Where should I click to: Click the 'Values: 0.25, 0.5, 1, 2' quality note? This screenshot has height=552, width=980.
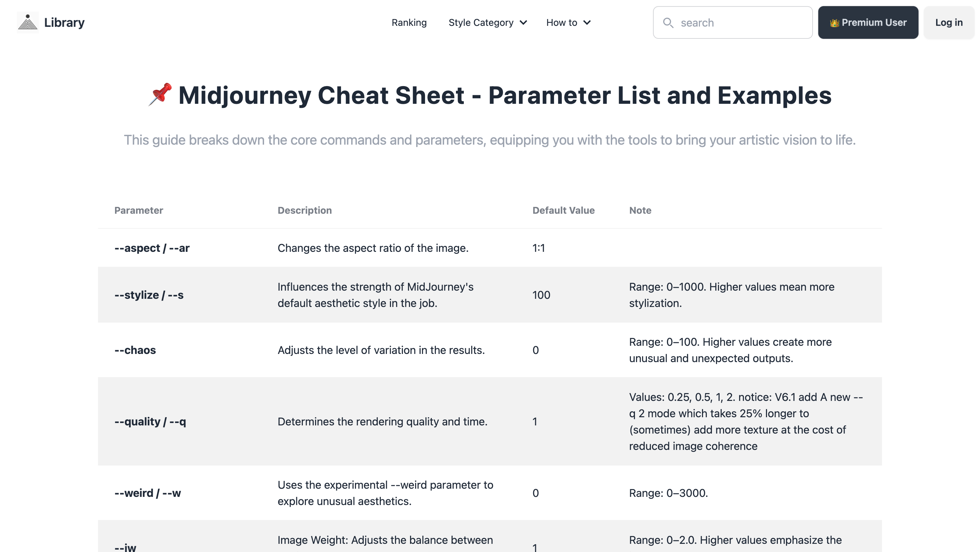tap(746, 422)
